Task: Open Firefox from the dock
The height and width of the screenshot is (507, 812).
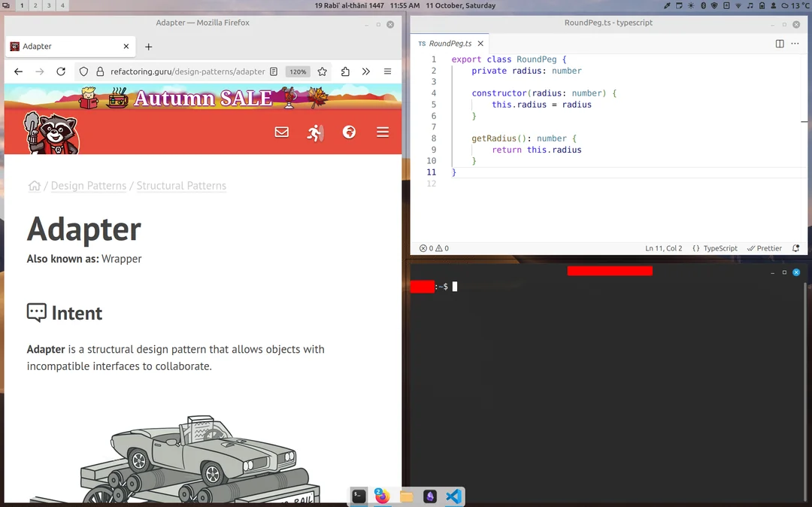Action: pyautogui.click(x=382, y=496)
